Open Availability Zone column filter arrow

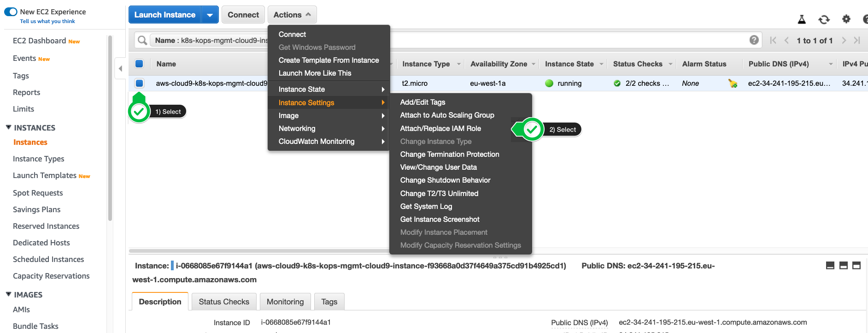534,64
